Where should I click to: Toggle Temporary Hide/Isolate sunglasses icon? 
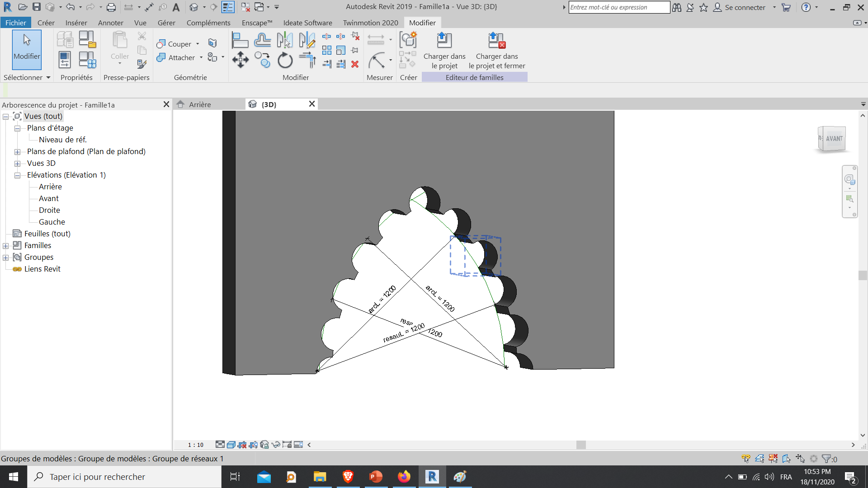click(x=276, y=445)
